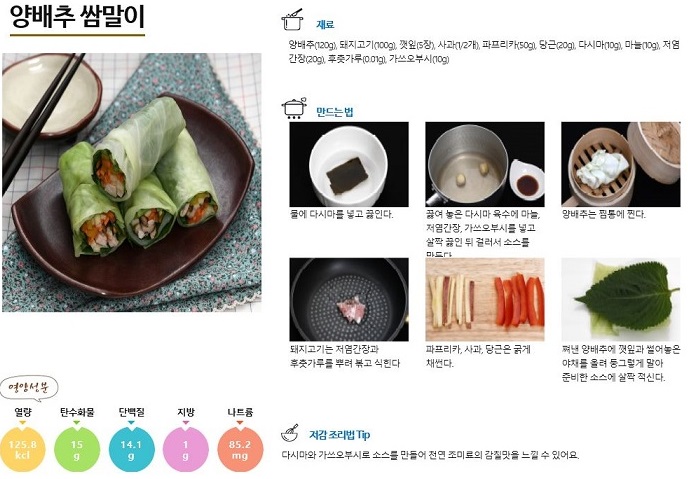
Task: Click the steaming pot icon beside 만드는법
Action: [294, 108]
